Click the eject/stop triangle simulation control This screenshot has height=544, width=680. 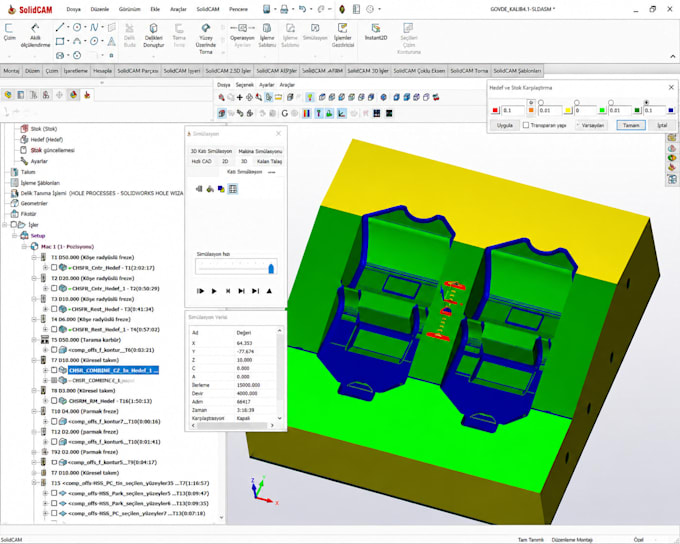269,291
